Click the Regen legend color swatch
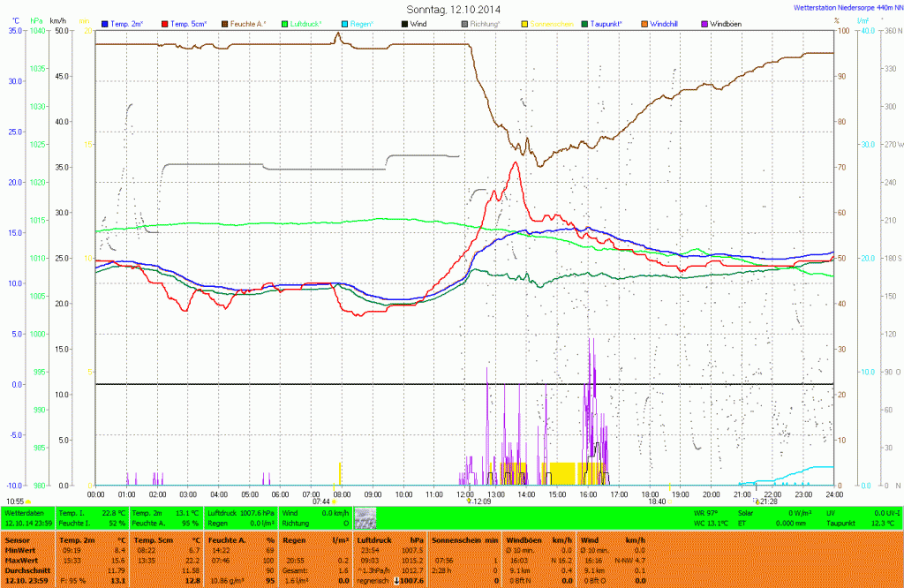Image resolution: width=904 pixels, height=588 pixels. coord(343,23)
